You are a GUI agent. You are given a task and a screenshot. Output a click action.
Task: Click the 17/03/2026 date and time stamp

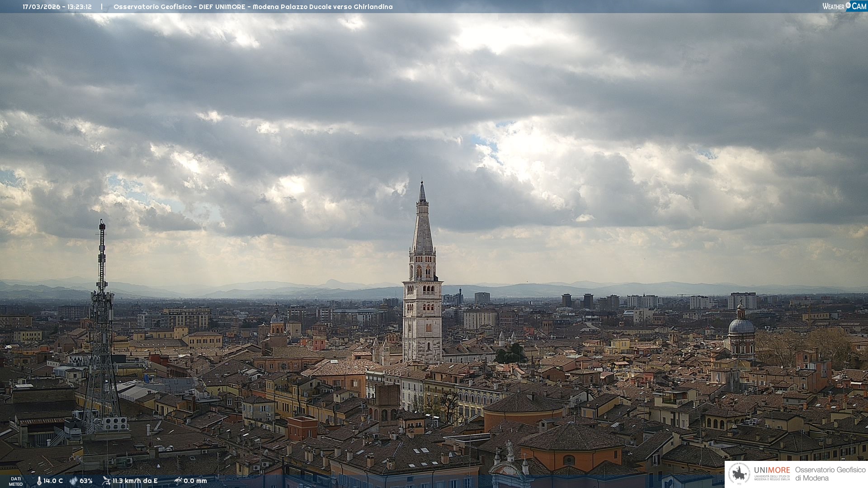coord(57,7)
